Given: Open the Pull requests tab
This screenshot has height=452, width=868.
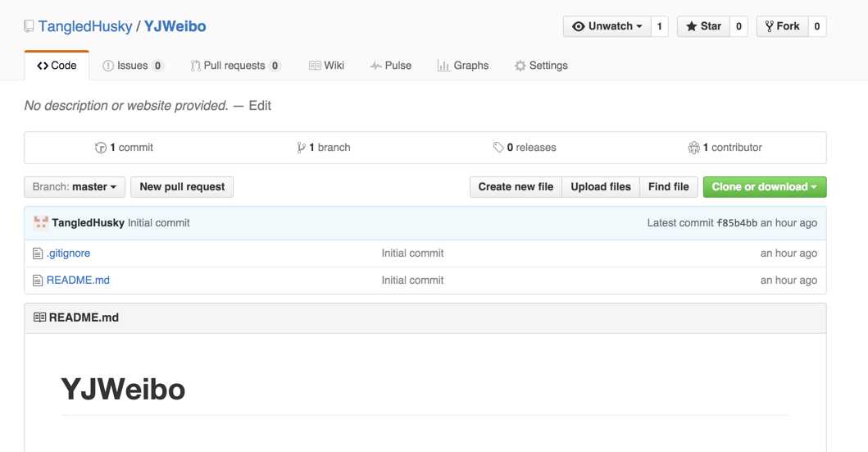Looking at the screenshot, I should tap(235, 66).
